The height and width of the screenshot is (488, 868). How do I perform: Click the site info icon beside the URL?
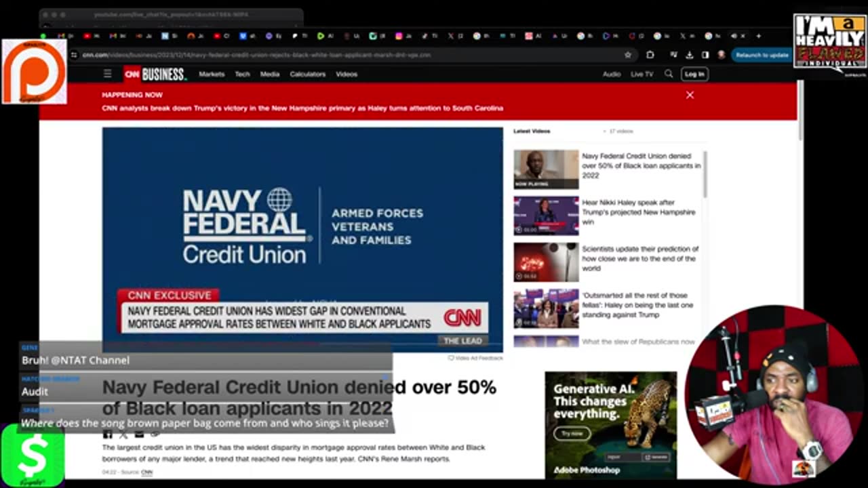(x=74, y=55)
